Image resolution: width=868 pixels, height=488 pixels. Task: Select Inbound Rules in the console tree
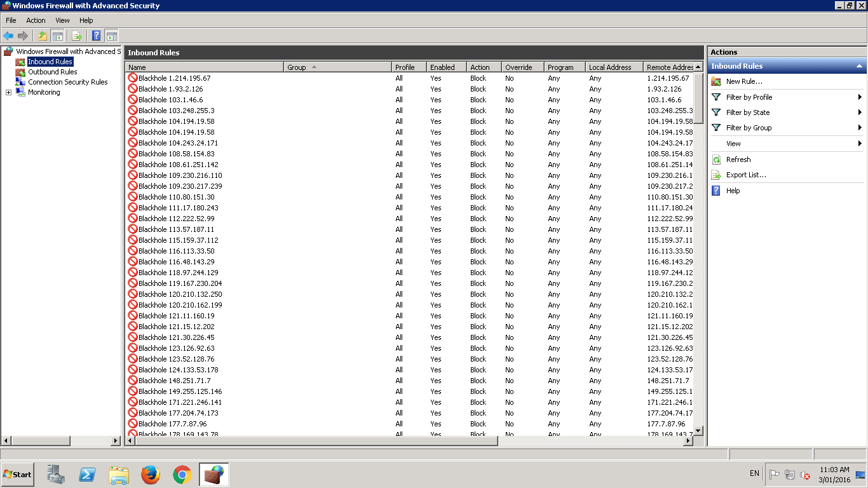point(50,62)
